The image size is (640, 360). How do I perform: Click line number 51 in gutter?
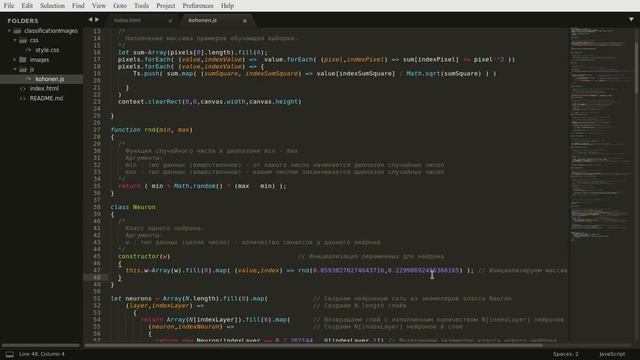pyautogui.click(x=97, y=298)
